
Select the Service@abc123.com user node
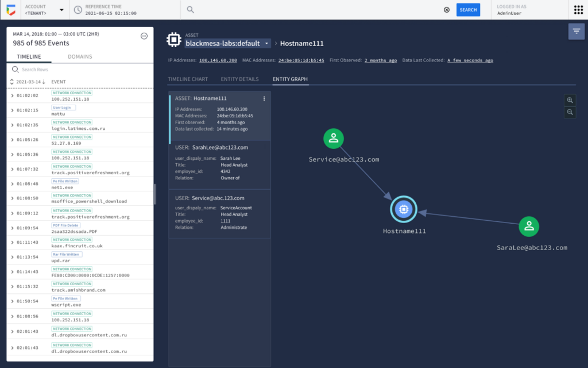click(333, 139)
